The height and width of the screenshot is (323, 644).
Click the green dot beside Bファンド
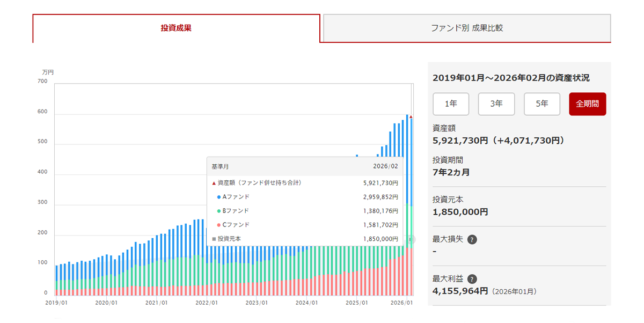[218, 211]
